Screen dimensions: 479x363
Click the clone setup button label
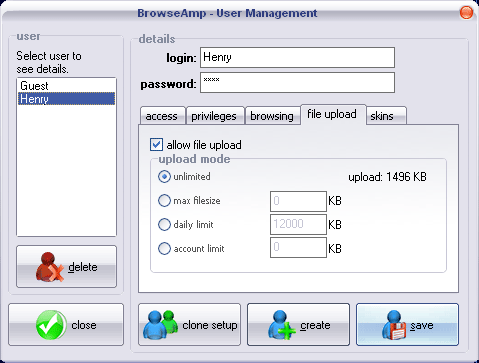(210, 325)
